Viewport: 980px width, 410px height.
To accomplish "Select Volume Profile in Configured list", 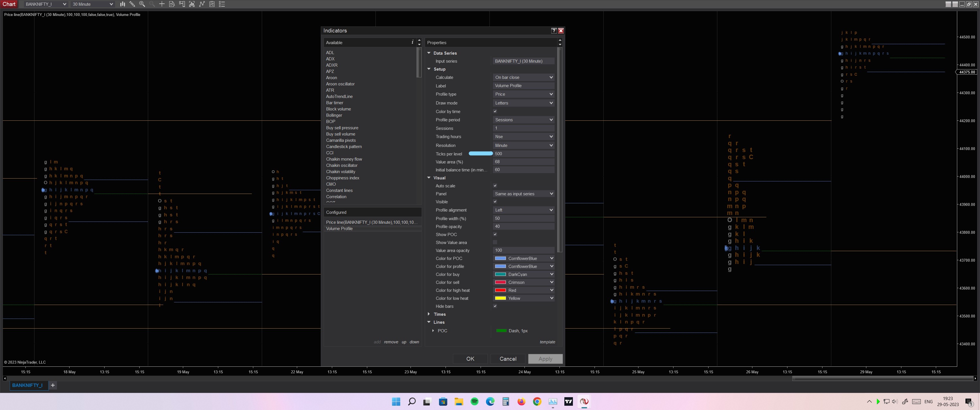I will point(339,229).
